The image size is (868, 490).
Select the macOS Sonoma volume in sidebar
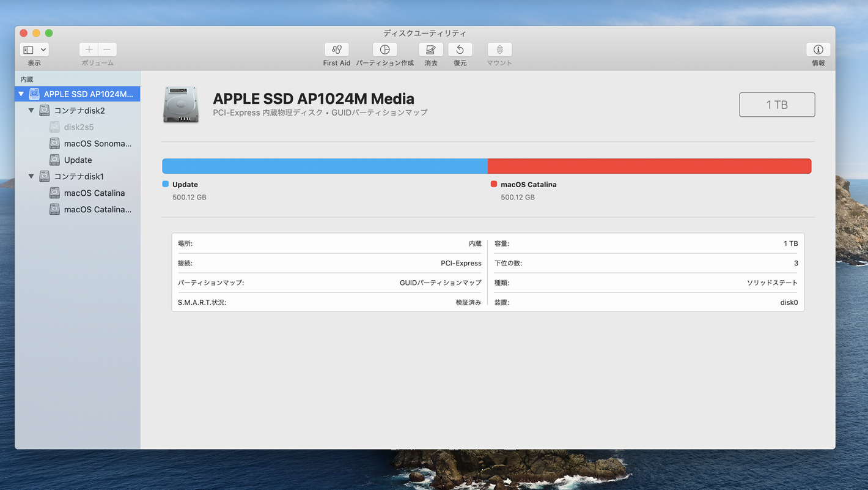[x=97, y=144]
